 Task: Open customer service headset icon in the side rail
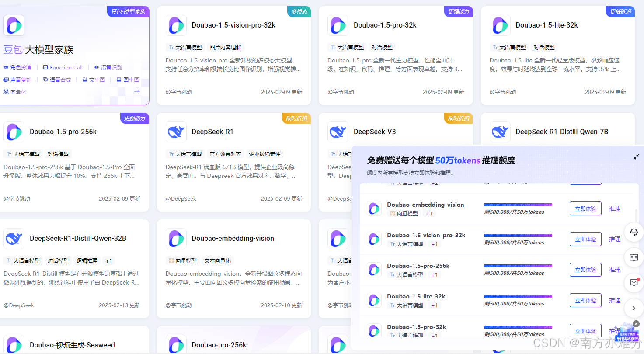pyautogui.click(x=634, y=232)
